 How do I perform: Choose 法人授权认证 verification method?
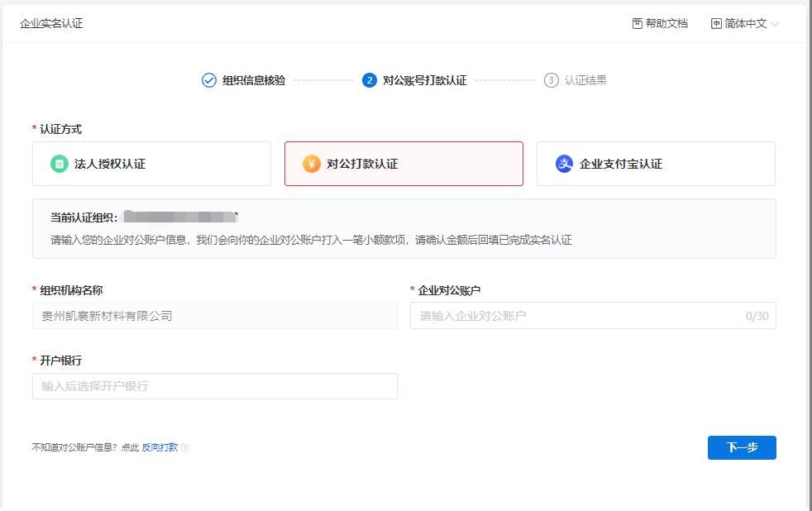pos(151,164)
